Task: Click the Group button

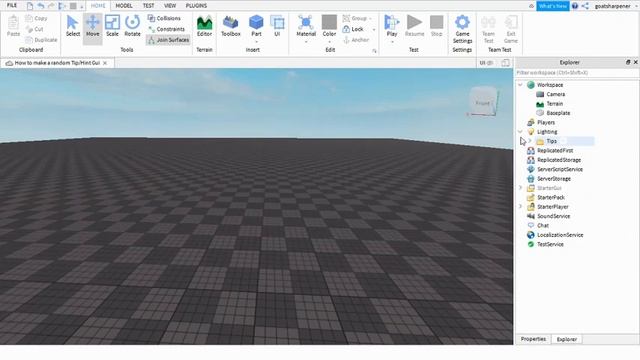Action: point(355,18)
